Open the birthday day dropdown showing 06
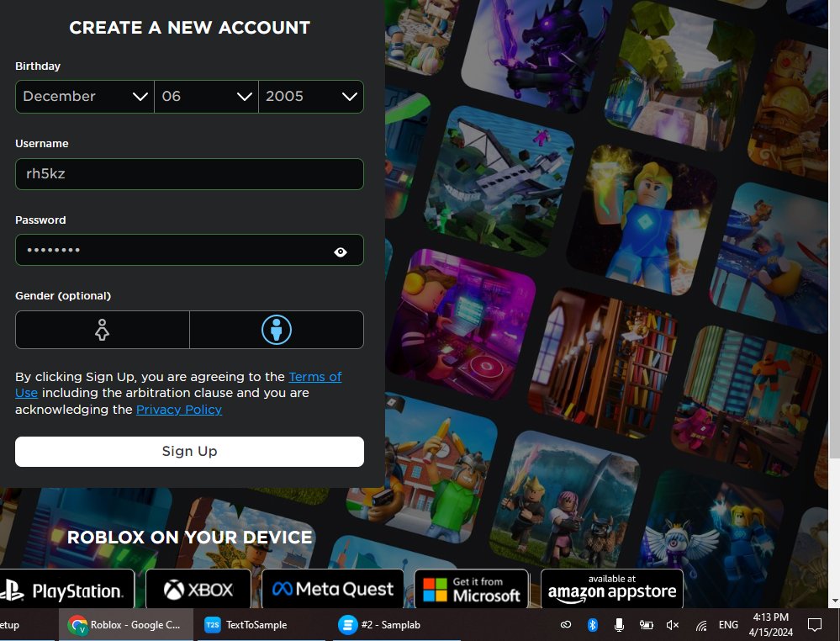The image size is (840, 641). [x=206, y=97]
